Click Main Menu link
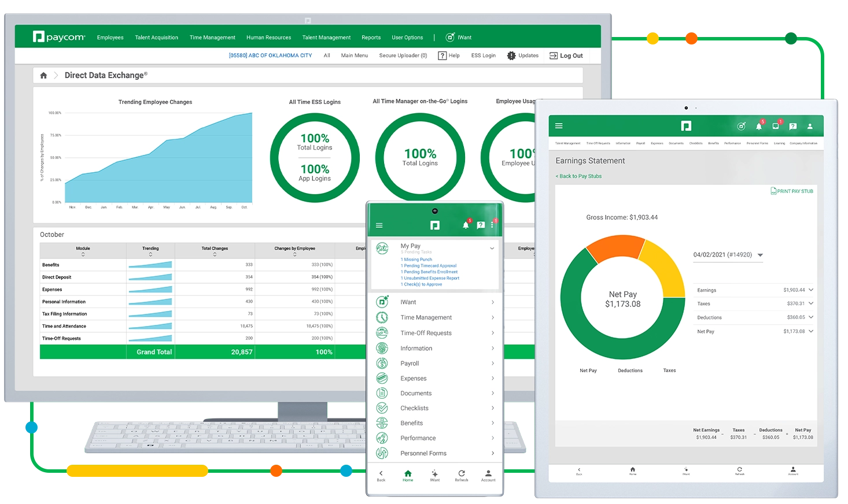The image size is (848, 504). tap(354, 55)
